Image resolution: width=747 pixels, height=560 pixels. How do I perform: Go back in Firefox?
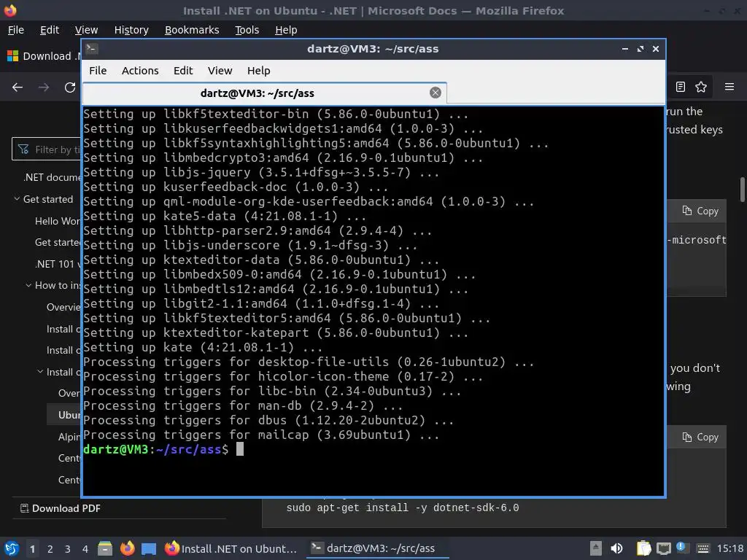(18, 87)
